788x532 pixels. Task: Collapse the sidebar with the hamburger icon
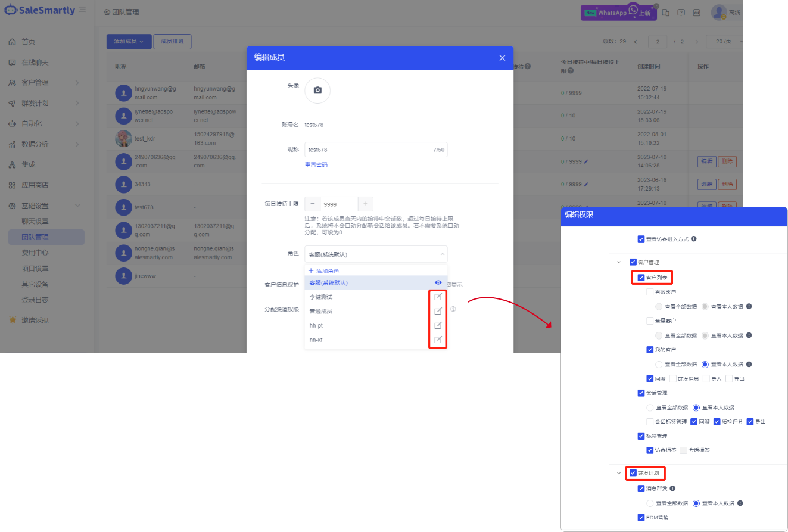coord(82,10)
